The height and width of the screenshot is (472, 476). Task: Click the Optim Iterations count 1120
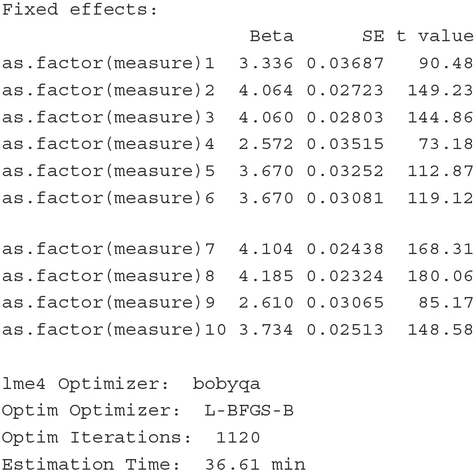[x=238, y=438]
